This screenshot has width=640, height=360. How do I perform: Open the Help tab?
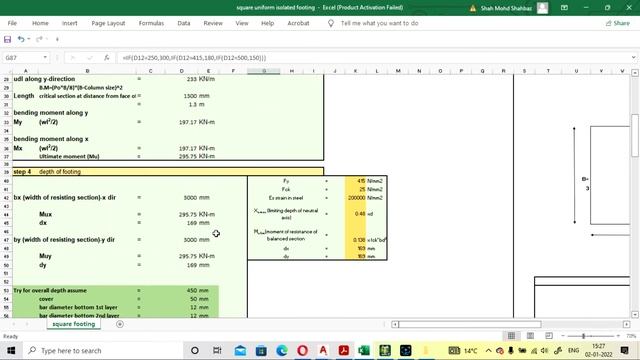pos(267,23)
